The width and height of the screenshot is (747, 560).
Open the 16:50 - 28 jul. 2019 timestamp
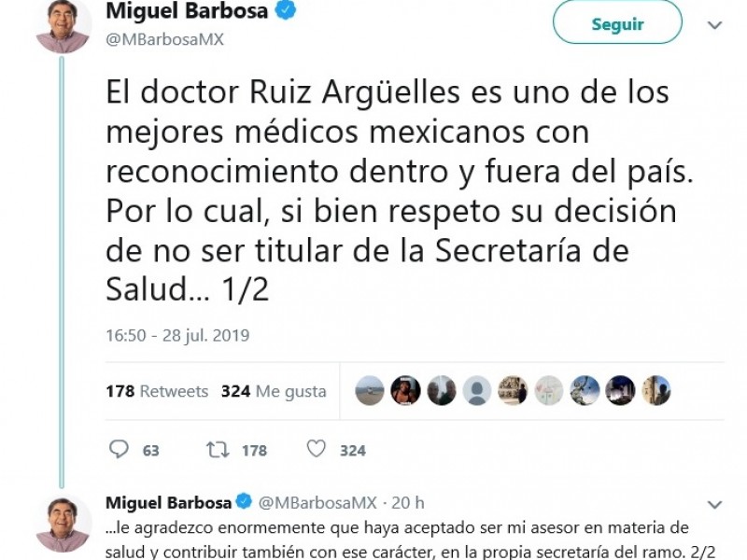pyautogui.click(x=177, y=335)
